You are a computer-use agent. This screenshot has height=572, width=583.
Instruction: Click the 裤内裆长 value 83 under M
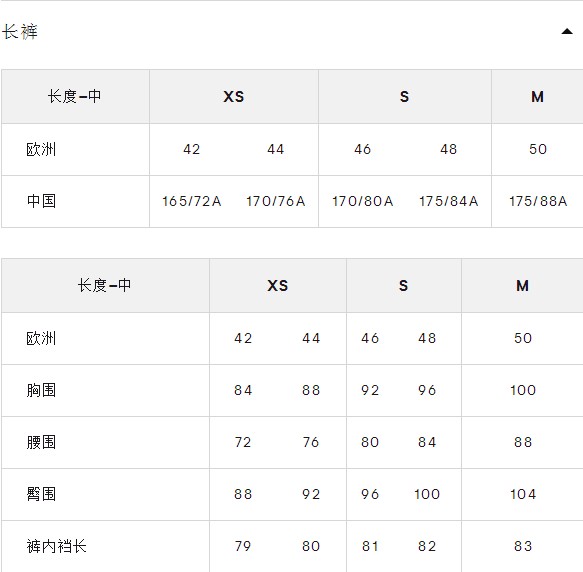(523, 546)
